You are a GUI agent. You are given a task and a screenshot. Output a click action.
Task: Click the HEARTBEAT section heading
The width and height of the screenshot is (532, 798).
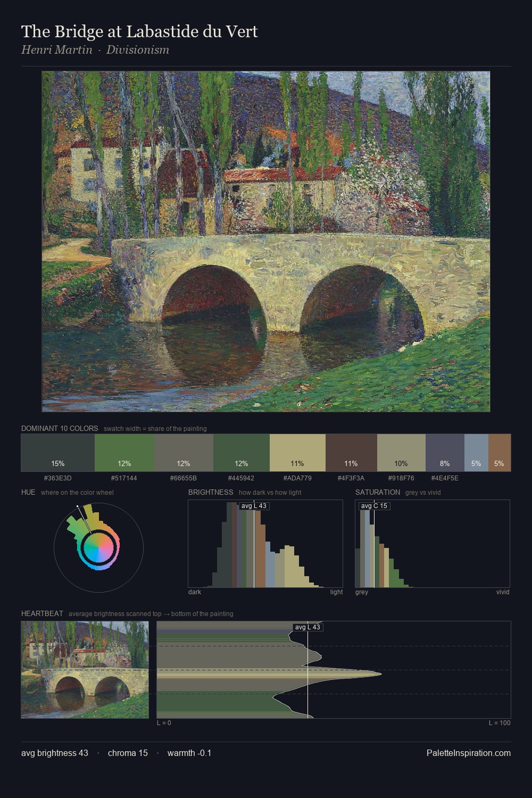point(42,613)
